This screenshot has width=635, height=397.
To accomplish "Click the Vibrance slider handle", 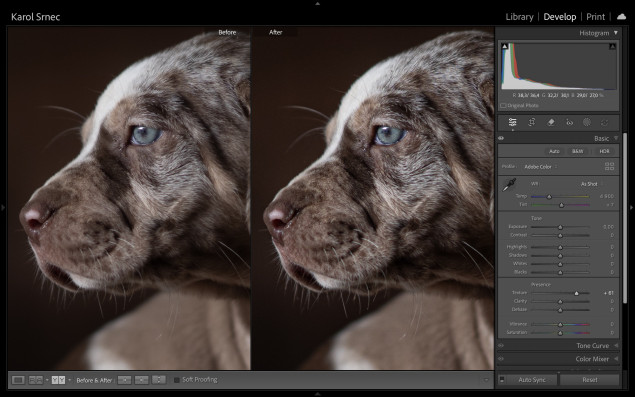I will coord(560,324).
